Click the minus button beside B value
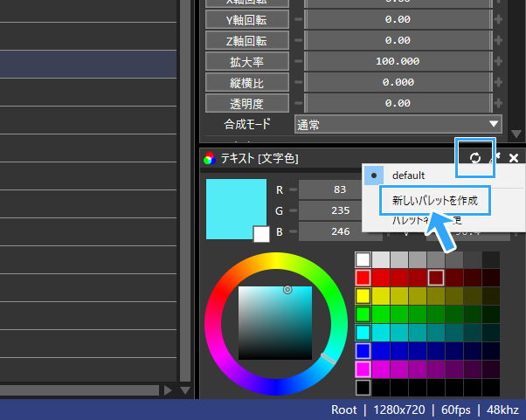Image resolution: width=526 pixels, height=420 pixels. click(x=294, y=231)
